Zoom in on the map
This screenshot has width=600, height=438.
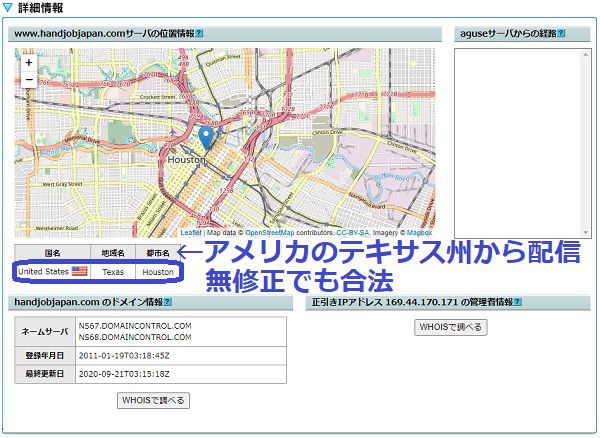29,62
